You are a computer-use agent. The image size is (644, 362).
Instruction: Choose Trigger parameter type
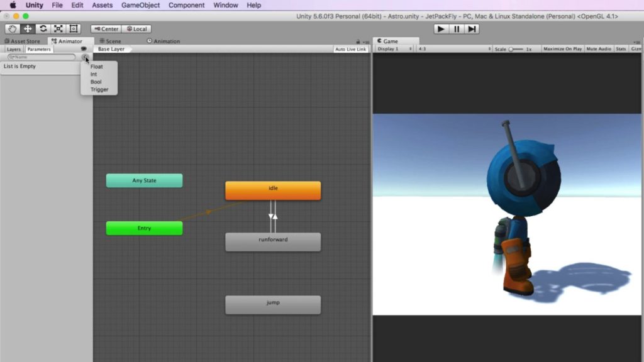99,89
